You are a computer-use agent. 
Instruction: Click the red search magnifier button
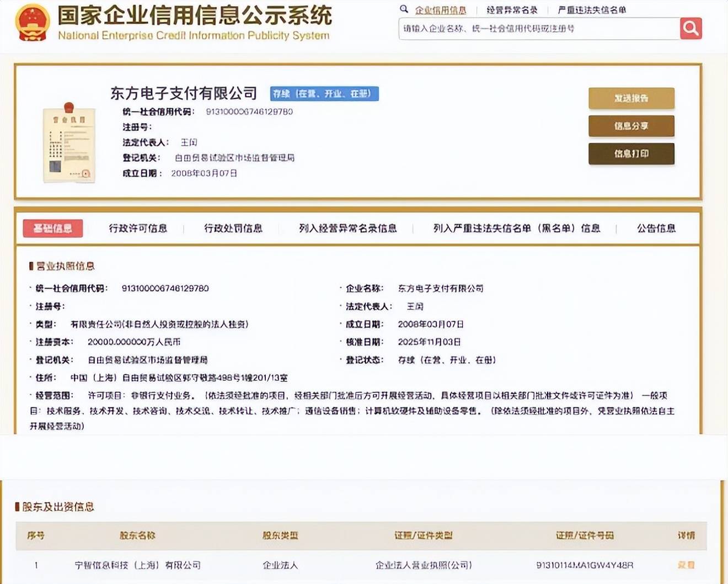(x=690, y=28)
